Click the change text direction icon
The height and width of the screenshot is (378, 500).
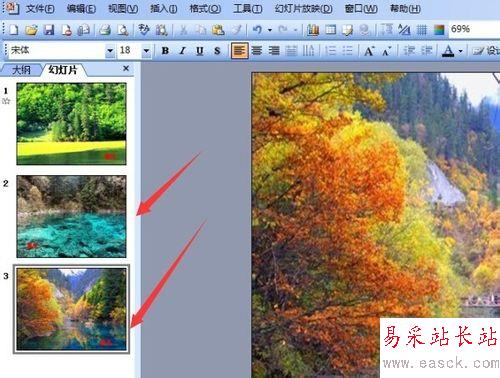tap(309, 51)
